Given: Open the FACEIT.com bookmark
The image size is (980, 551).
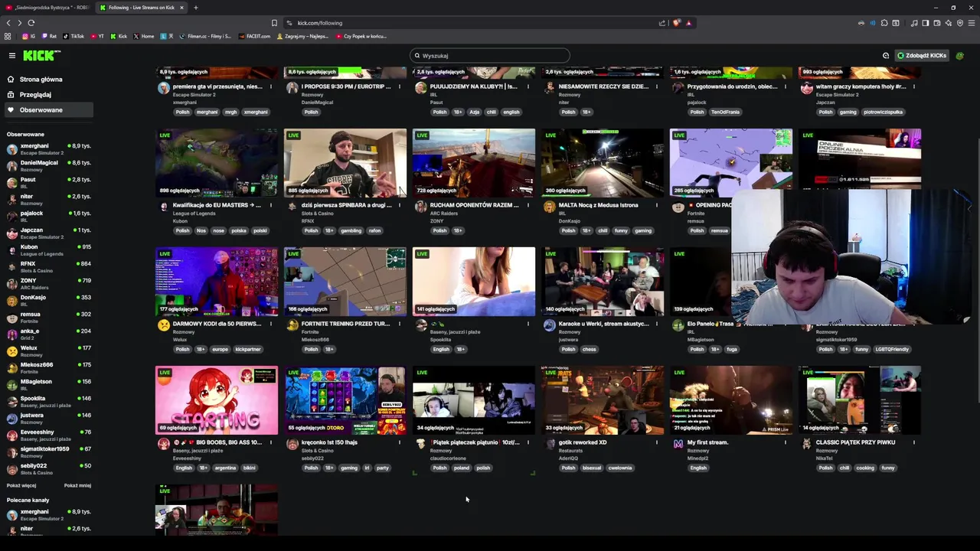Looking at the screenshot, I should (255, 36).
